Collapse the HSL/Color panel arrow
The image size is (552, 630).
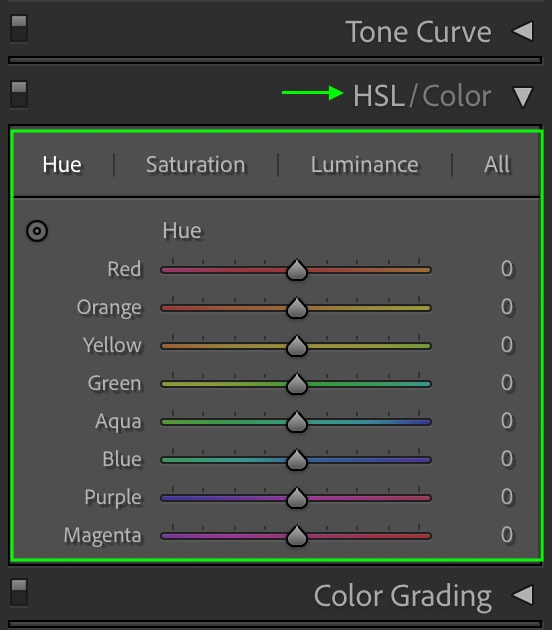[523, 97]
